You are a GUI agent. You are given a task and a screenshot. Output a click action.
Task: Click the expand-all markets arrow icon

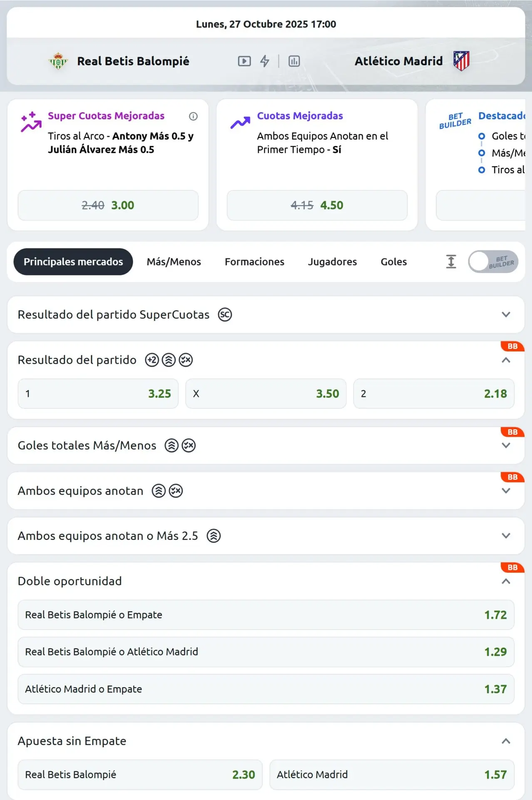(x=451, y=262)
